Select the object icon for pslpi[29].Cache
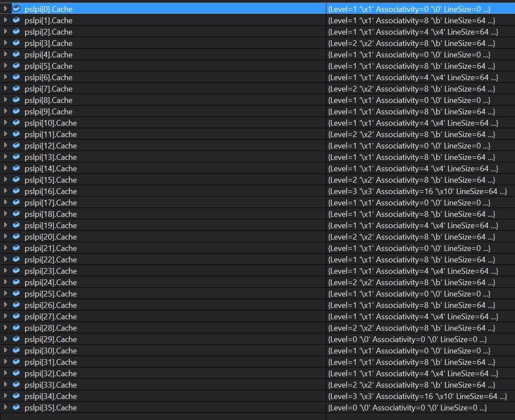 tap(17, 339)
